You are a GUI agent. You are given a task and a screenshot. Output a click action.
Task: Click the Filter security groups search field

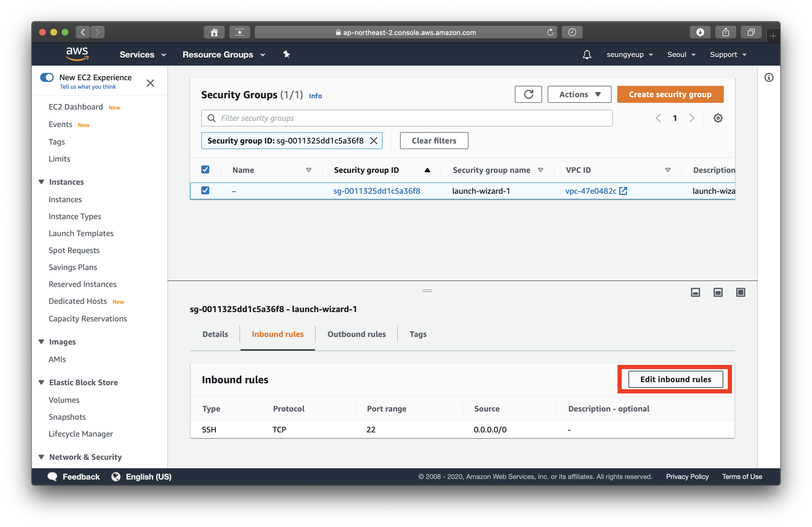407,118
